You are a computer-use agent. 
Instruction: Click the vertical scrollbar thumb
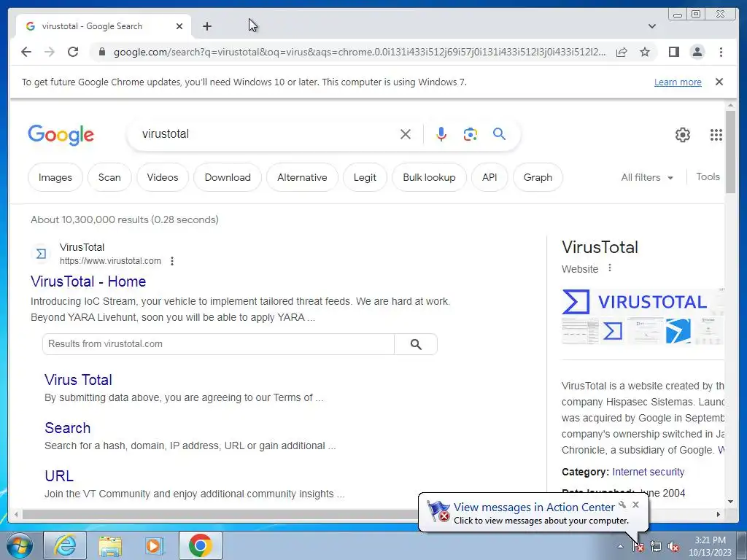point(730,152)
